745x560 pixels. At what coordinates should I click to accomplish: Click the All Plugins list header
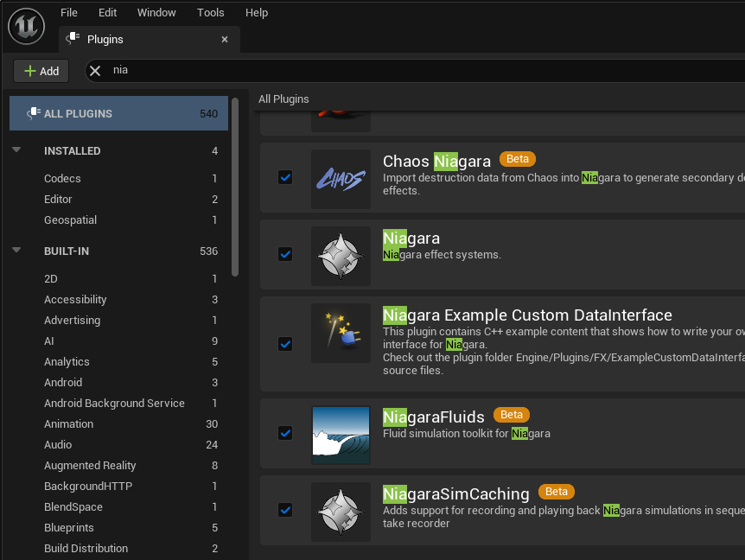[x=283, y=99]
